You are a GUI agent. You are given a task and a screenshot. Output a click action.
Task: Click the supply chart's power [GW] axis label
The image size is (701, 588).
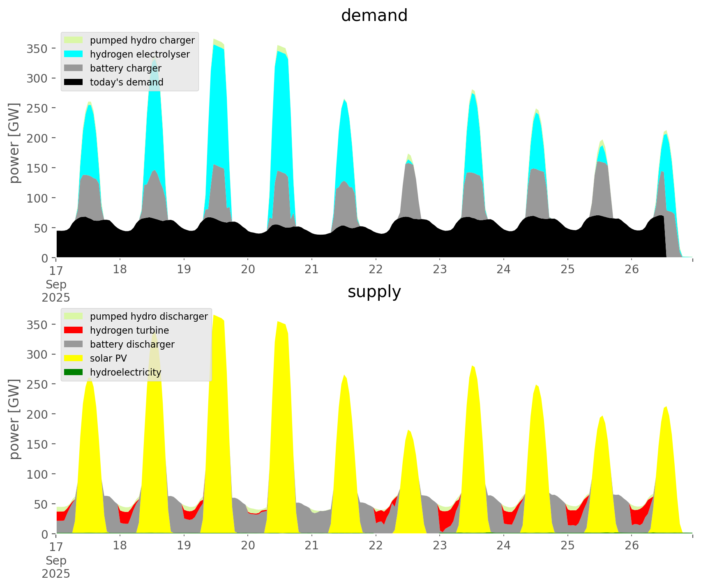coord(14,419)
